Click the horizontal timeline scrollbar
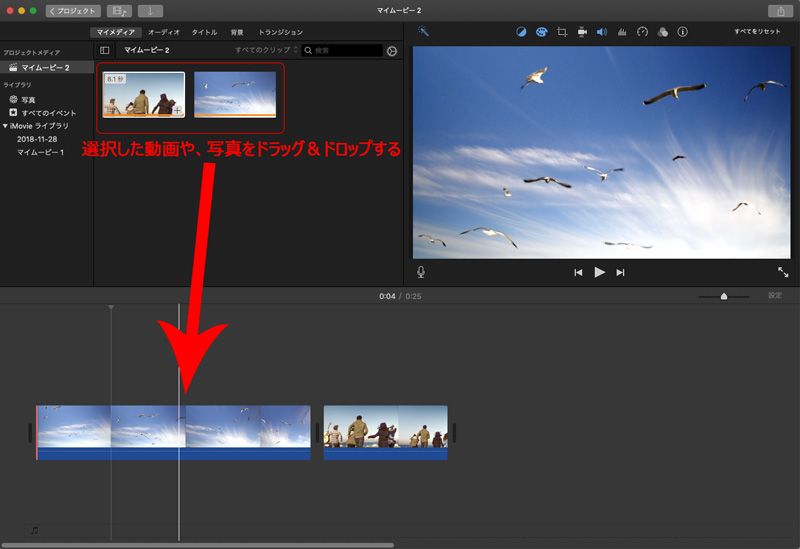 coord(198,545)
